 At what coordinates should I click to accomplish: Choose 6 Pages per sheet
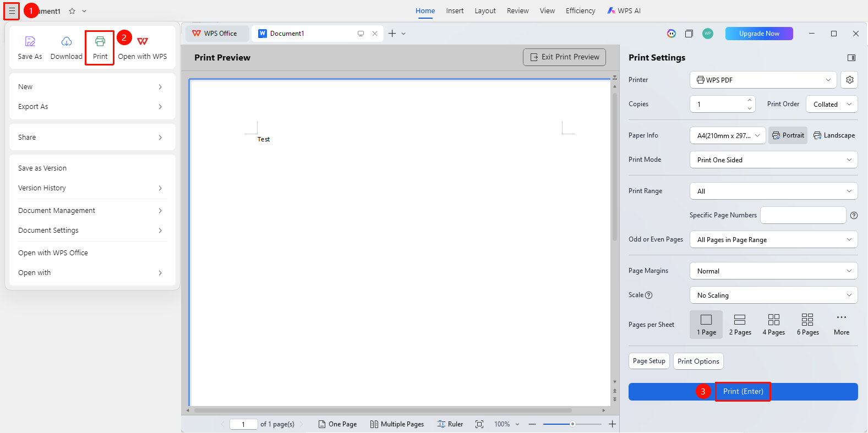click(808, 325)
